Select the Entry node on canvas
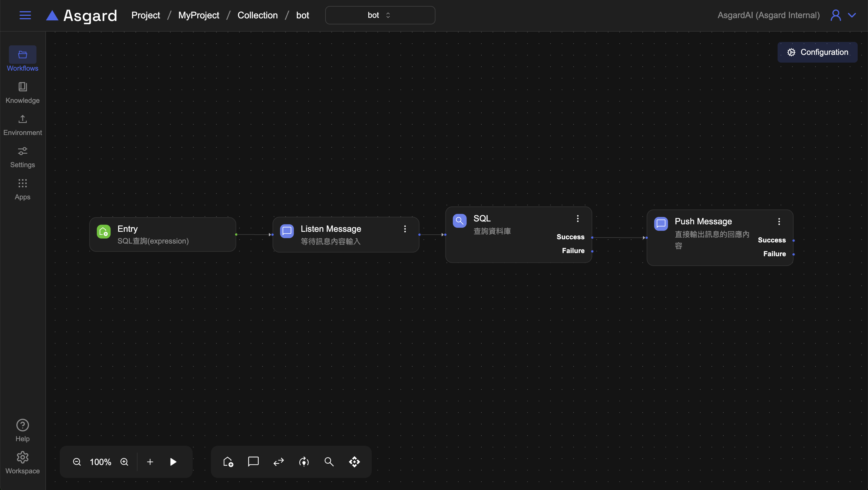 [x=162, y=234]
